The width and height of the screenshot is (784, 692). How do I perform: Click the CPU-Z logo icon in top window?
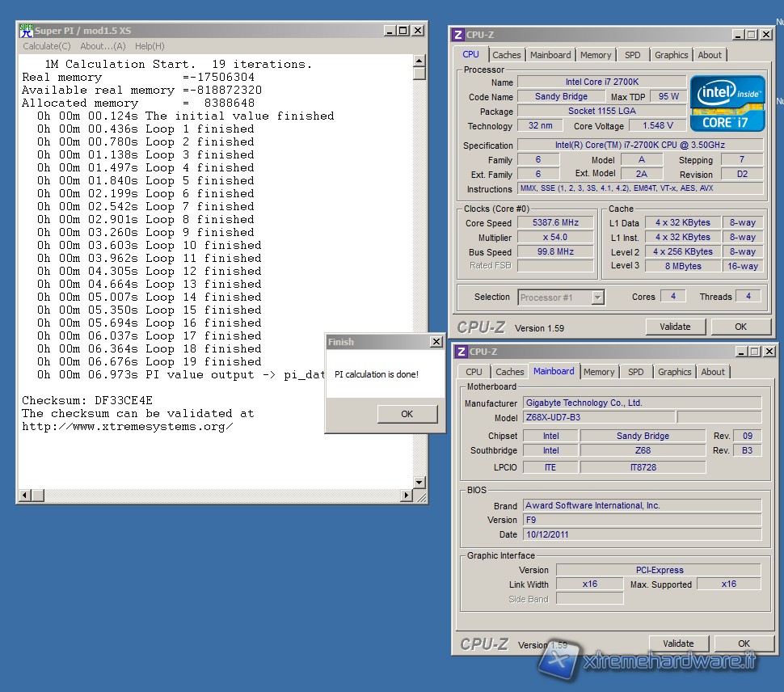pyautogui.click(x=458, y=35)
